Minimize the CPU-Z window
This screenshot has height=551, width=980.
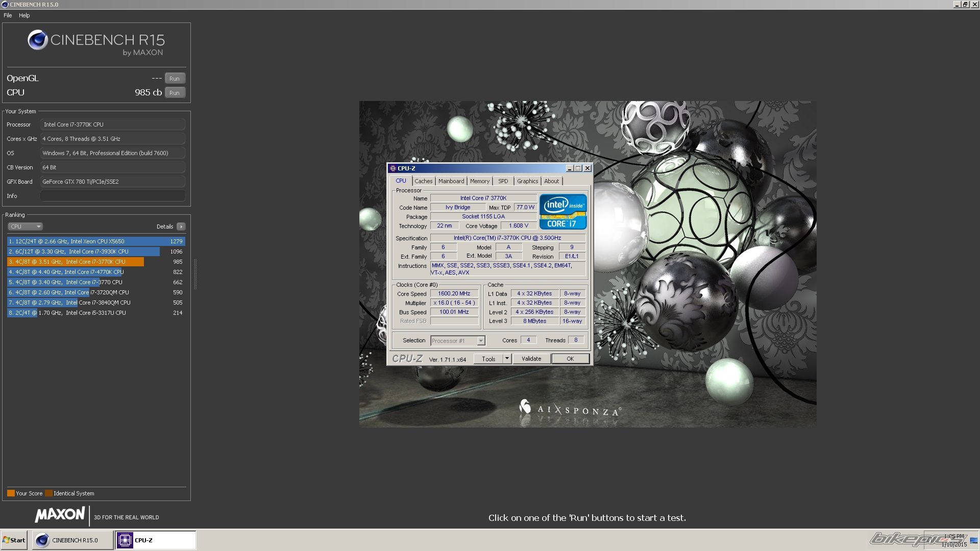tap(570, 168)
